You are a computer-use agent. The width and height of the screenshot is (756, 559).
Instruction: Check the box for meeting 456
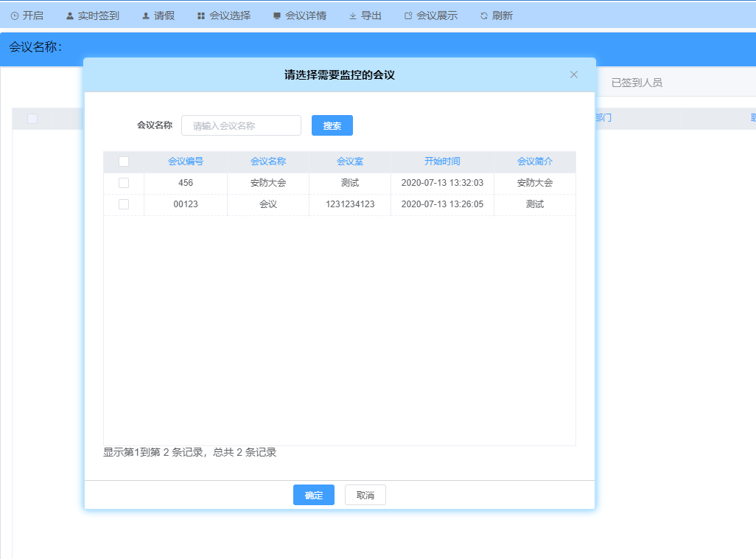pos(124,183)
